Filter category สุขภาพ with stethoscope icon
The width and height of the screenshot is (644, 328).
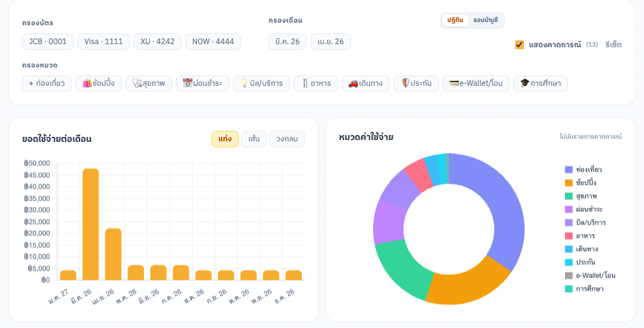pos(148,83)
